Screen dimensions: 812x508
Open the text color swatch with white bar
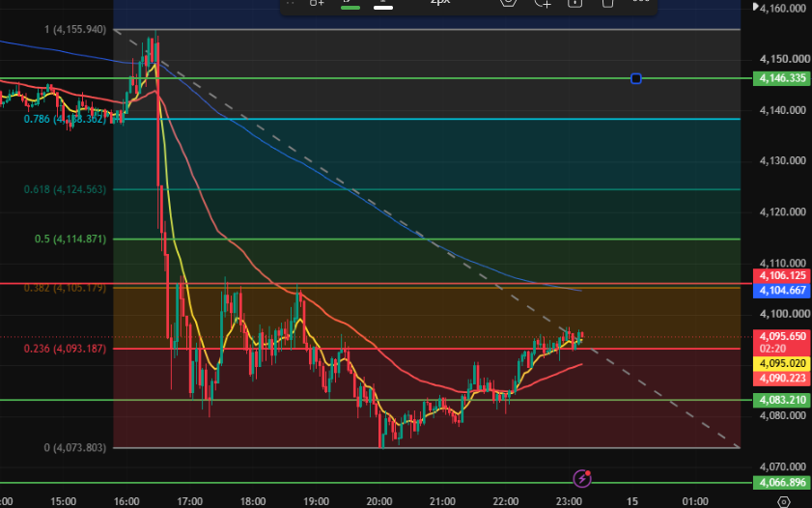pyautogui.click(x=382, y=3)
